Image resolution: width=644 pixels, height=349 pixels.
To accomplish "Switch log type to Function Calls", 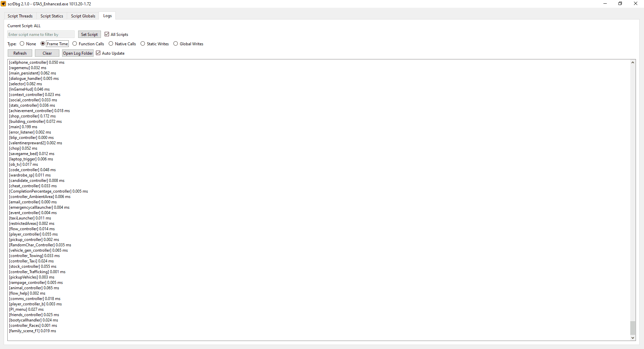I will point(74,44).
